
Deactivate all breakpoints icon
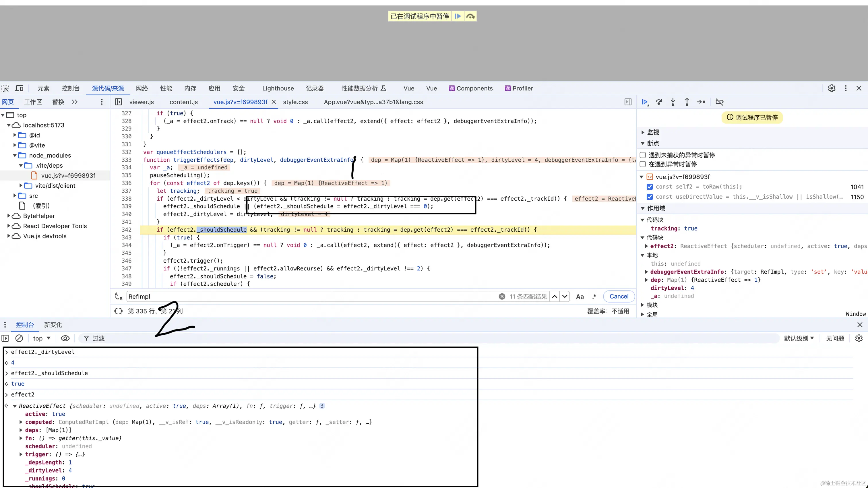(719, 102)
